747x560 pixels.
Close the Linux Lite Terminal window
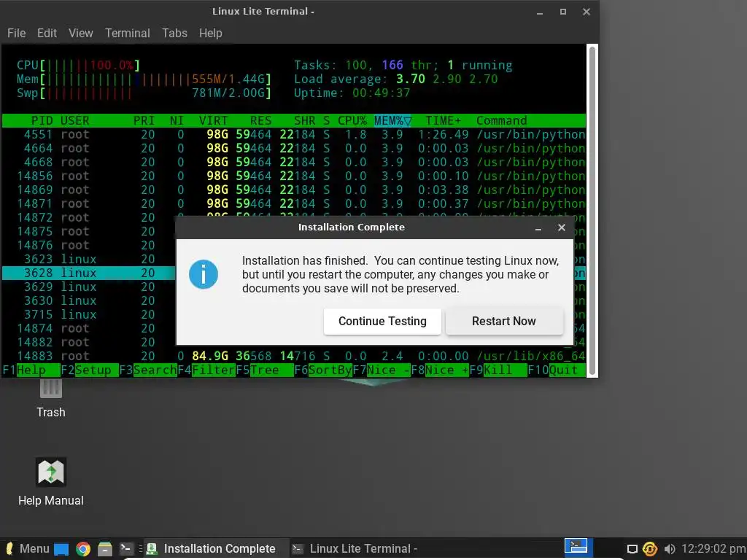click(587, 12)
